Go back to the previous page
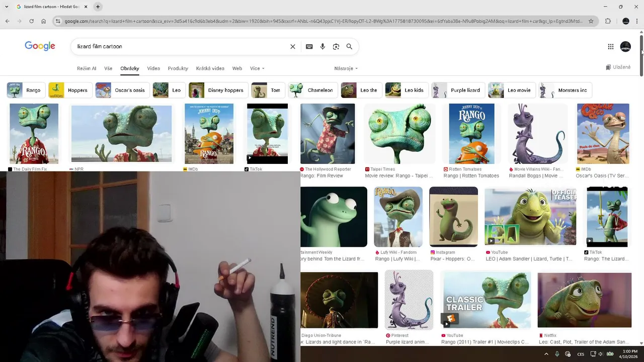Screen dimensions: 644x362 pos(7,21)
